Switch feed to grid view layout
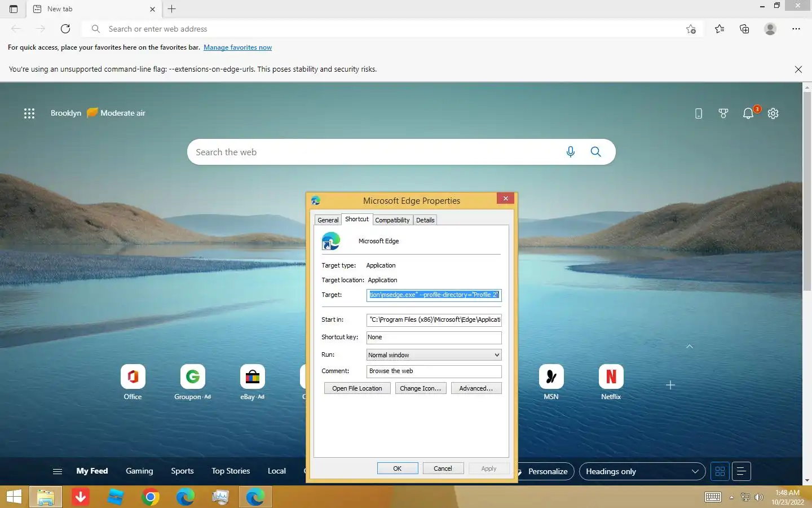Screen dimensions: 812x508 pyautogui.click(x=720, y=471)
